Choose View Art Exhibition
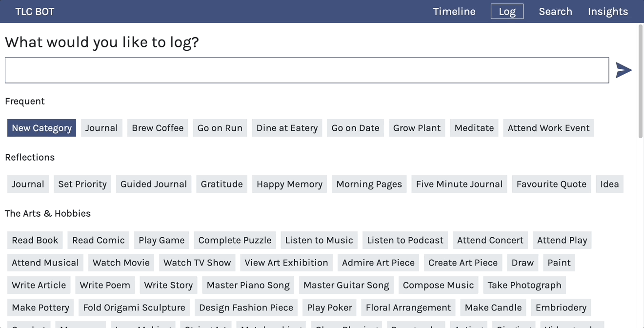Viewport: 644px width, 328px height. point(286,263)
